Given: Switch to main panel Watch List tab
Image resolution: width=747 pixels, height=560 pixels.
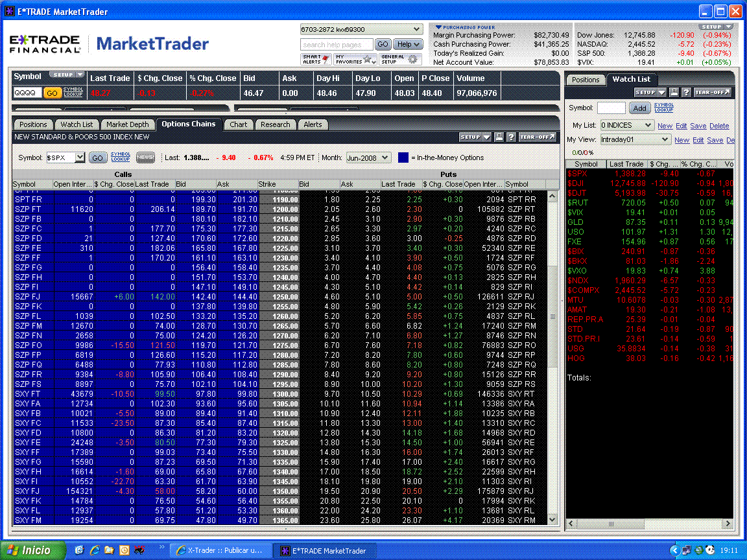Looking at the screenshot, I should [x=77, y=124].
